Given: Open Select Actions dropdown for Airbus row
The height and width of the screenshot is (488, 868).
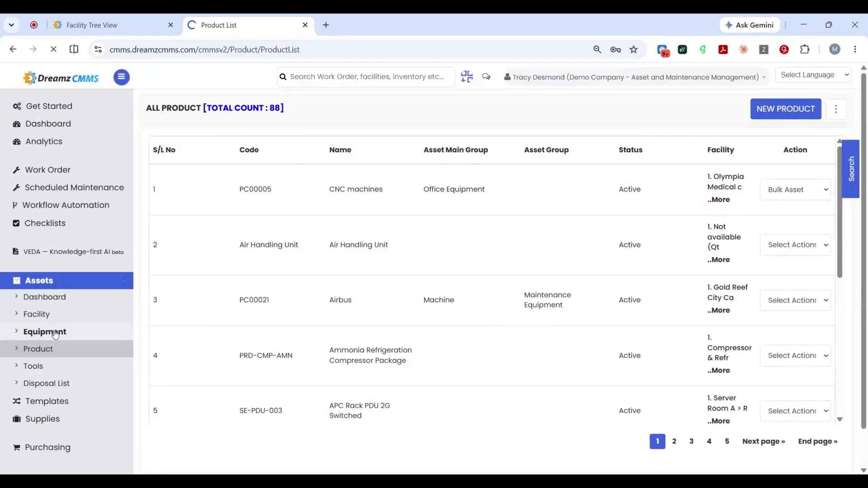Looking at the screenshot, I should pos(795,300).
